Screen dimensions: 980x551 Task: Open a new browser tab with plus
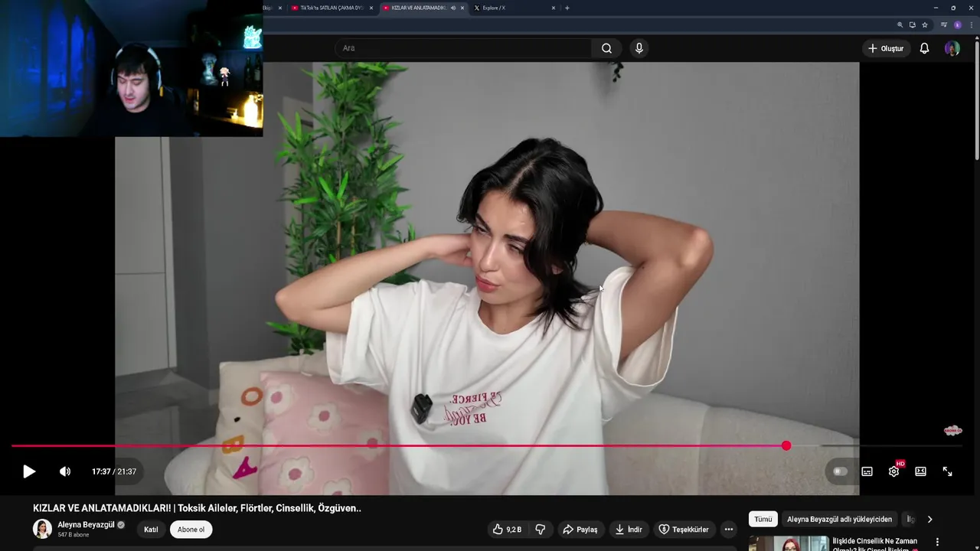[x=567, y=8]
